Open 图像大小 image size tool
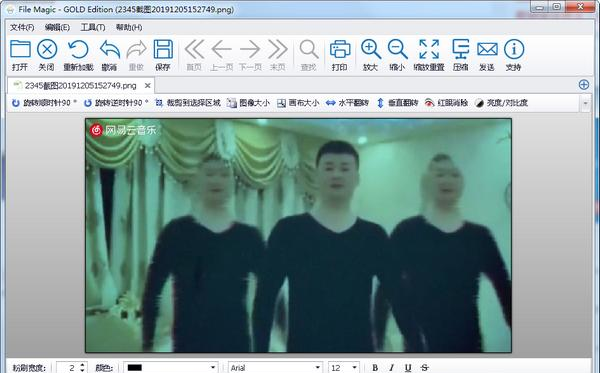The width and height of the screenshot is (600, 373). pyautogui.click(x=248, y=103)
